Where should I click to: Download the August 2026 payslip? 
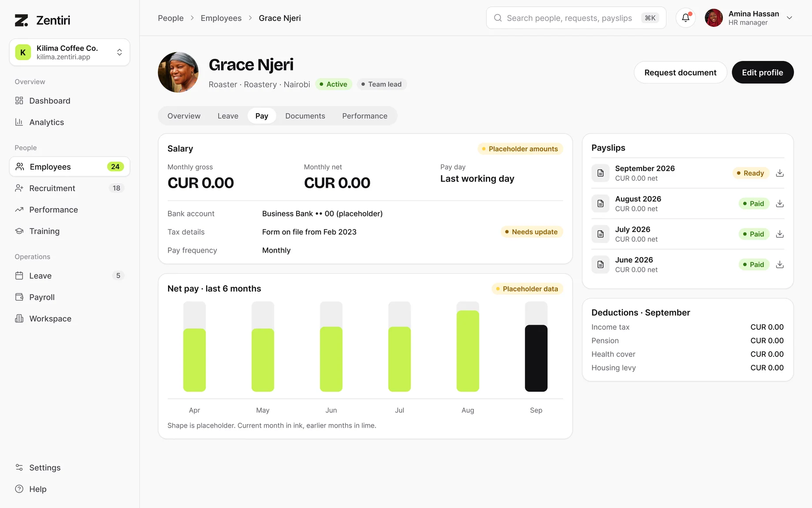point(780,204)
